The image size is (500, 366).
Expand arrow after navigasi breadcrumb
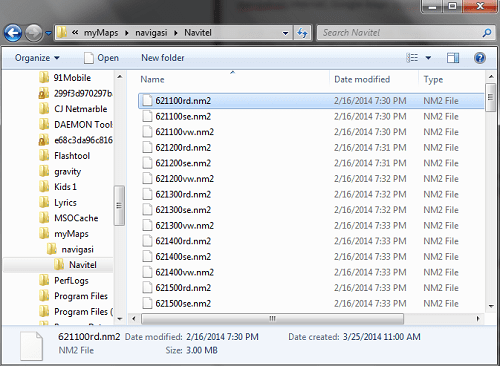pos(176,33)
